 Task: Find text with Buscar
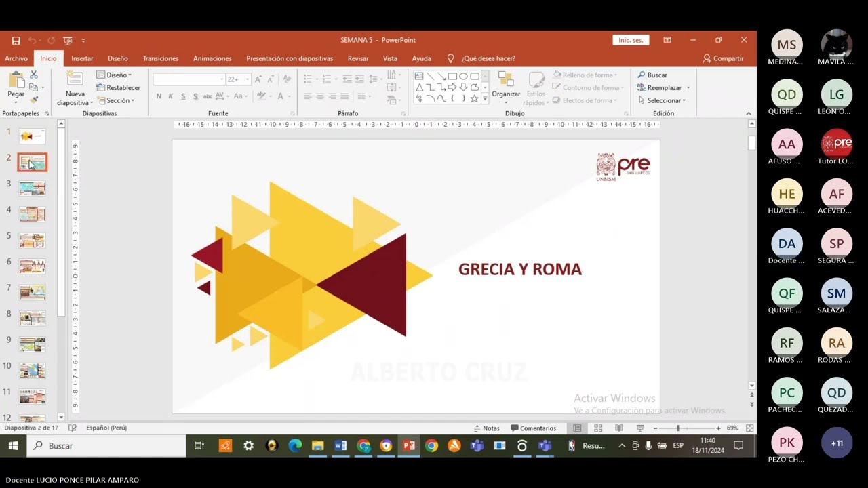coord(652,75)
